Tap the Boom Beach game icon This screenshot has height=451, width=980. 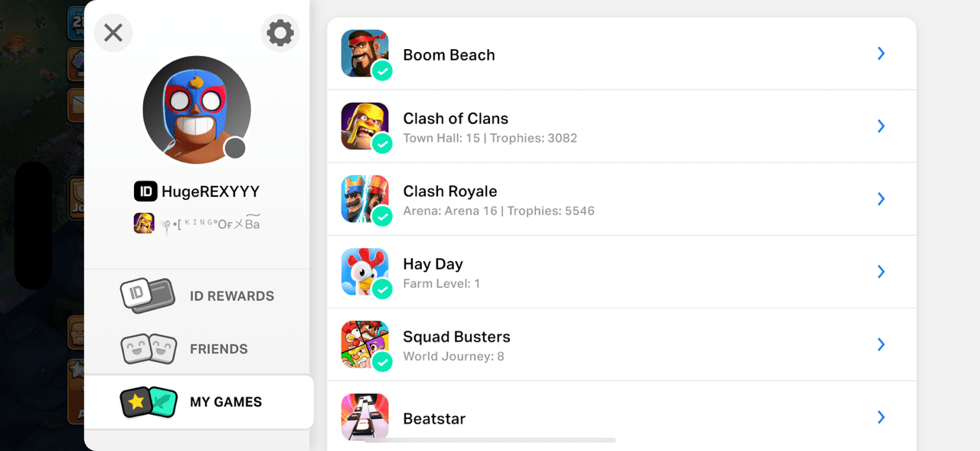pos(364,54)
